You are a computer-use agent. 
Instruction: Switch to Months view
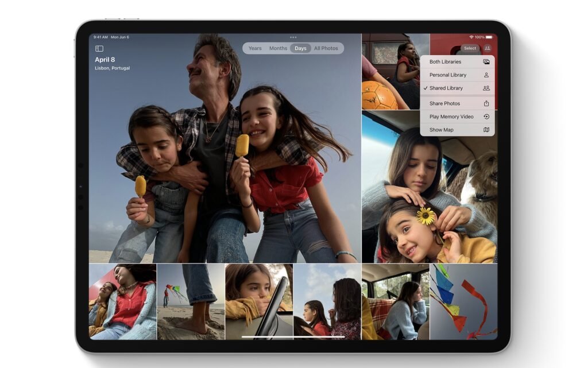point(278,48)
